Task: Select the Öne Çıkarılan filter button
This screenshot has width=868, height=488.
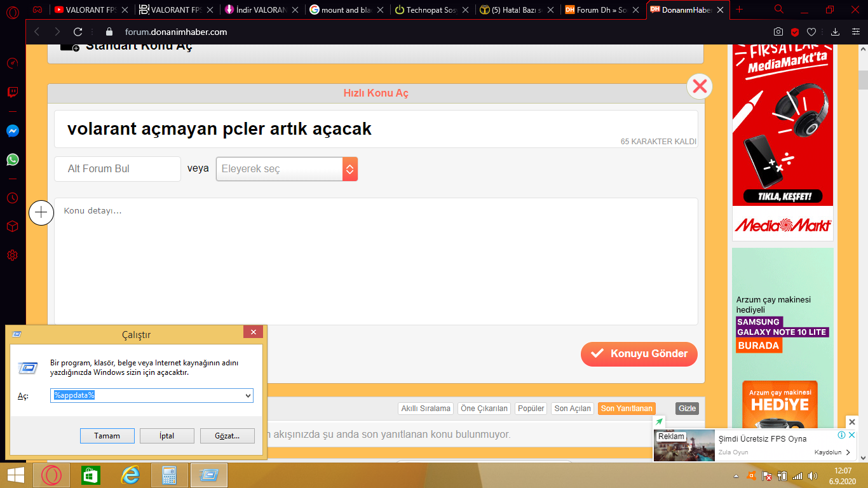Action: (484, 409)
